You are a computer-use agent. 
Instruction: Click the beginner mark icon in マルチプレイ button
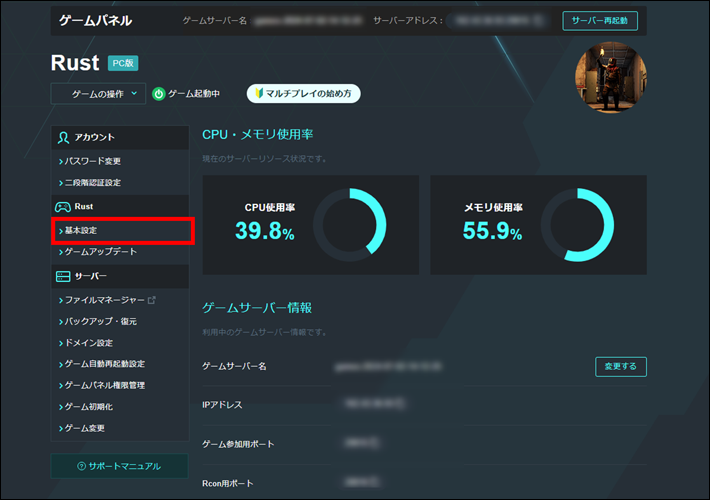pos(259,93)
